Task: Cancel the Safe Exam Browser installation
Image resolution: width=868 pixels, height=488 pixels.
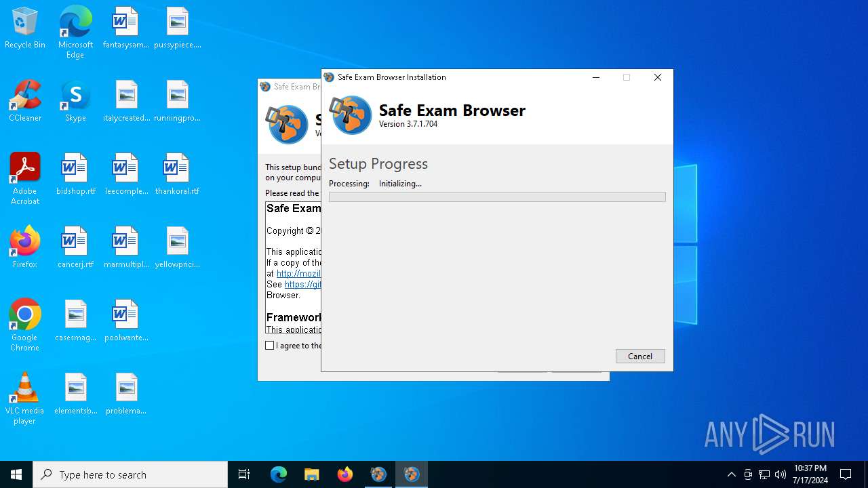Action: pos(640,356)
